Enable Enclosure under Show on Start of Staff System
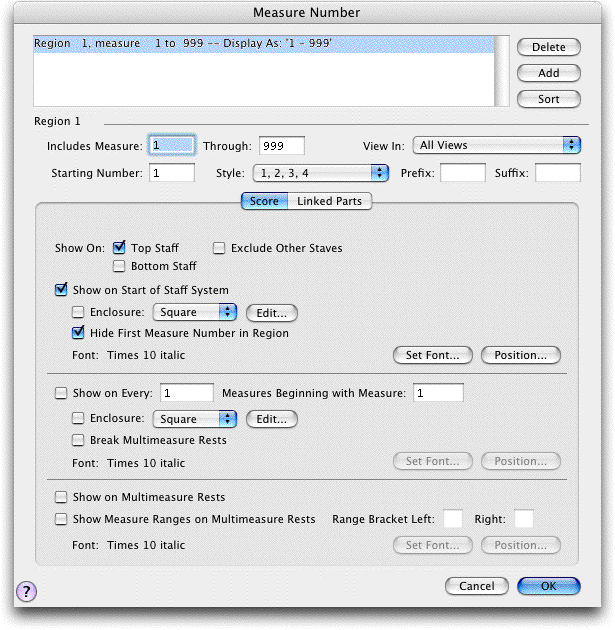Image resolution: width=615 pixels, height=630 pixels. tap(78, 312)
